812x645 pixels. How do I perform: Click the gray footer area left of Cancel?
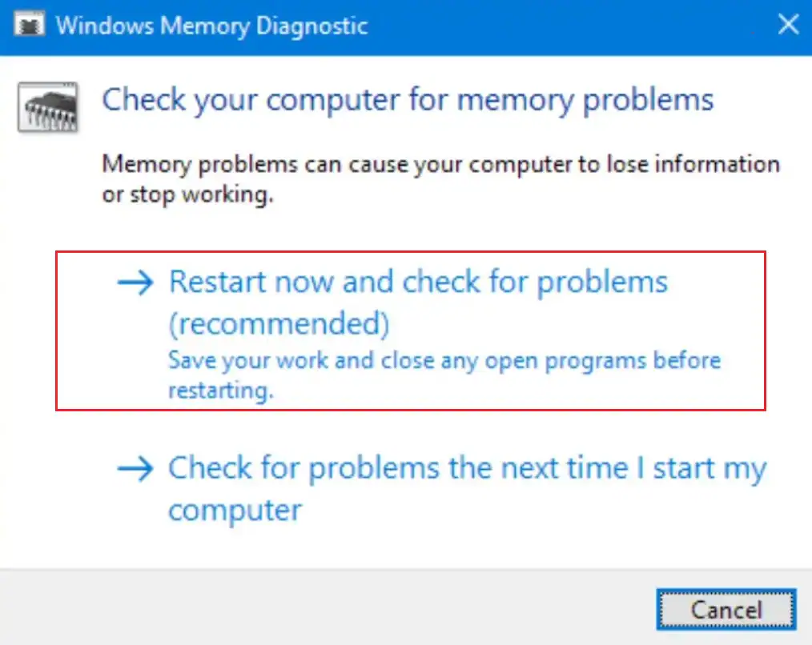320,608
